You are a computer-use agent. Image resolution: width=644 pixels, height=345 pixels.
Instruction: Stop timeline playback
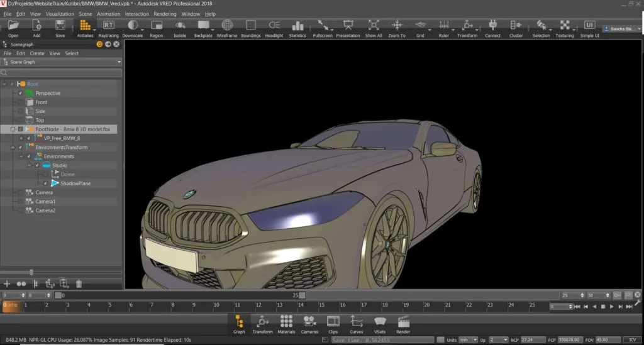tap(603, 307)
